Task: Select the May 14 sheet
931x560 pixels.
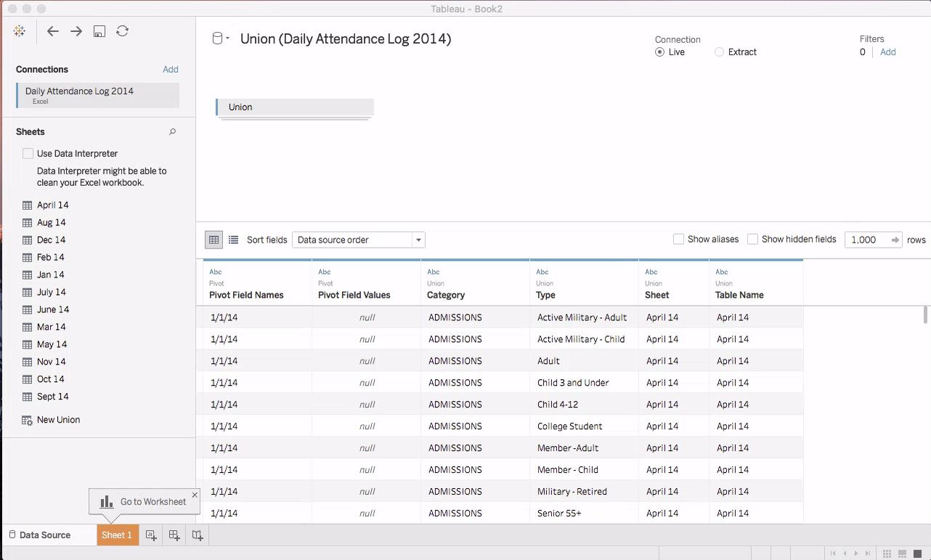Action: tap(52, 345)
